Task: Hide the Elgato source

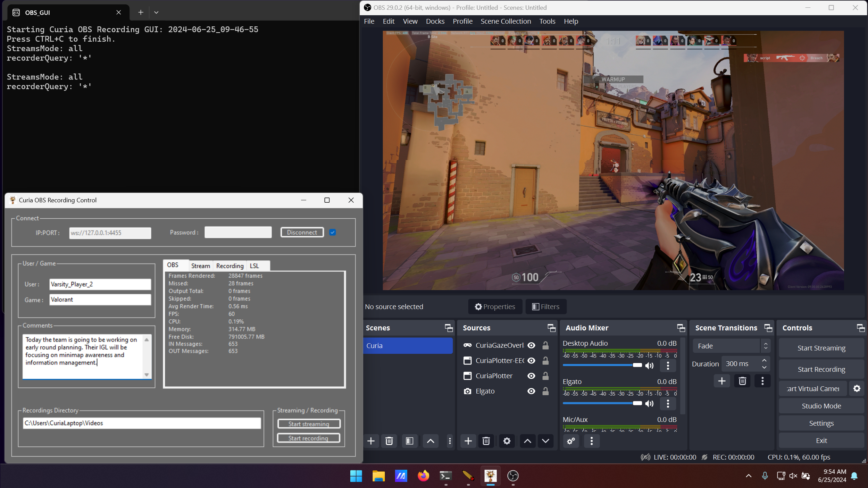Action: (x=531, y=391)
